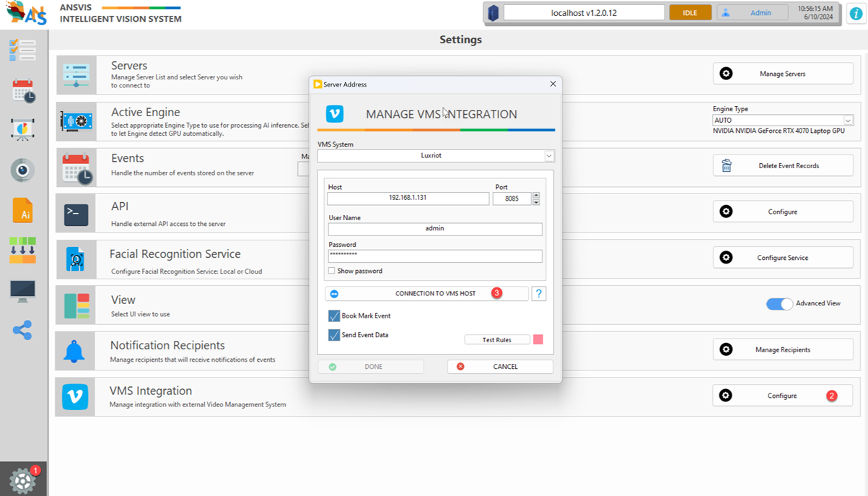This screenshot has height=496, width=868.
Task: Click the camera sidebar icon
Action: click(x=22, y=170)
